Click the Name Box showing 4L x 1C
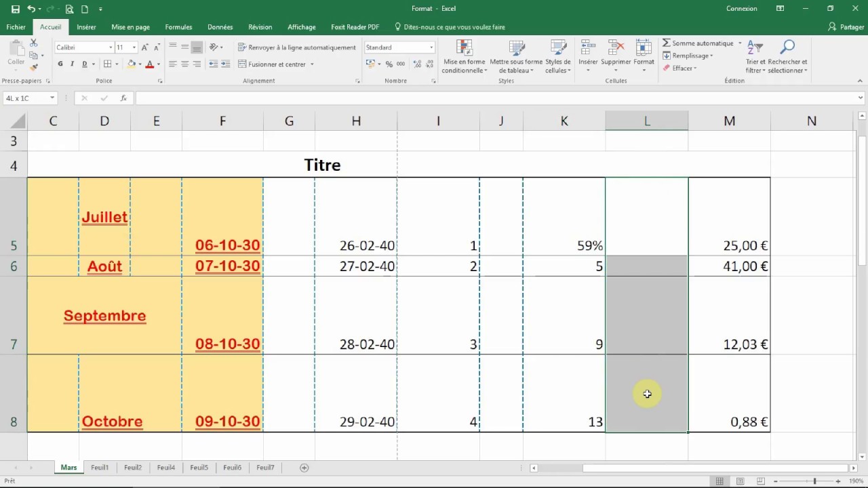 click(x=30, y=98)
